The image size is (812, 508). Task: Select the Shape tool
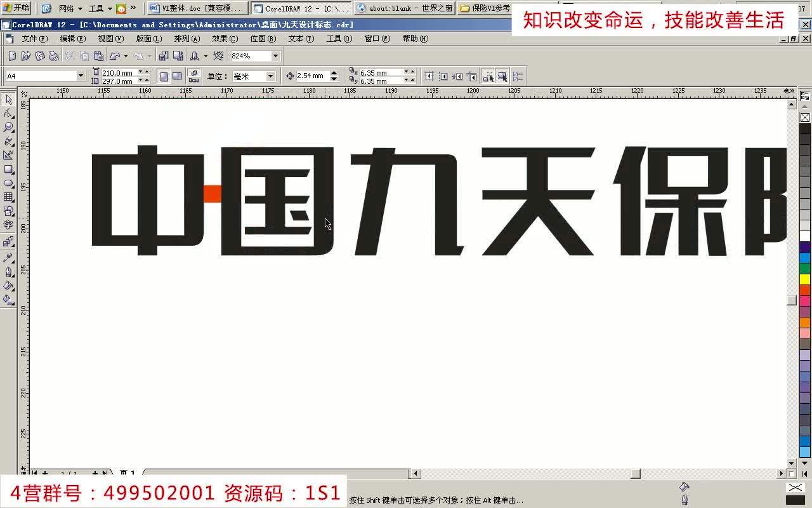9,112
